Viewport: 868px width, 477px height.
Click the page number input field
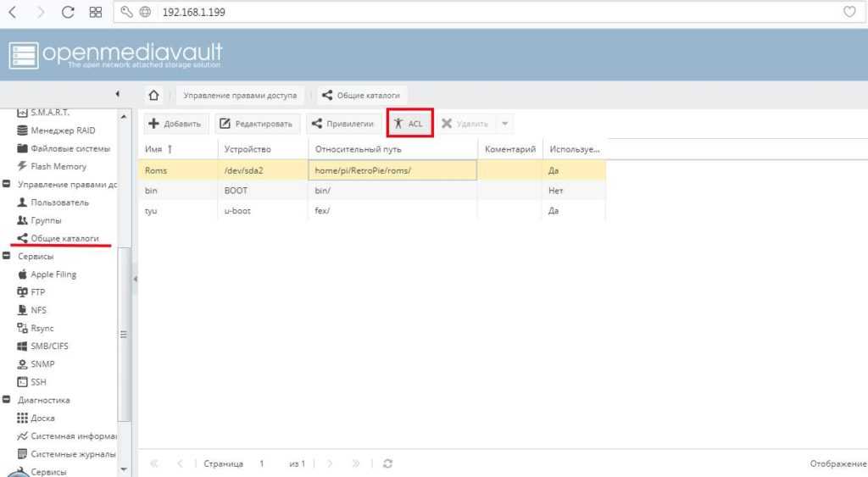point(265,464)
